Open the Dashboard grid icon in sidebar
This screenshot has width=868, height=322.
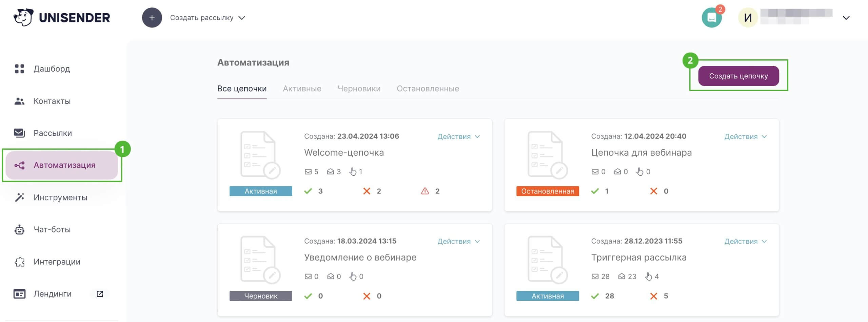coord(19,69)
